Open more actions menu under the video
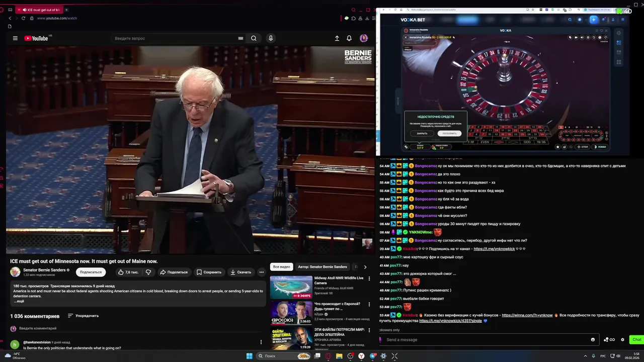Image resolution: width=644 pixels, height=362 pixels. click(x=261, y=272)
